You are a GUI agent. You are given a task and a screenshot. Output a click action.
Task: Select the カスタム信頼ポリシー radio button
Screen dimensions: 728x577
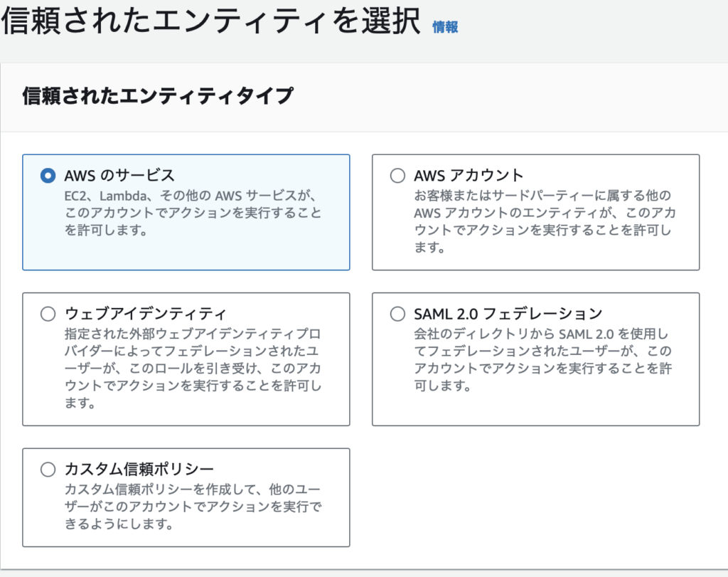click(x=48, y=470)
